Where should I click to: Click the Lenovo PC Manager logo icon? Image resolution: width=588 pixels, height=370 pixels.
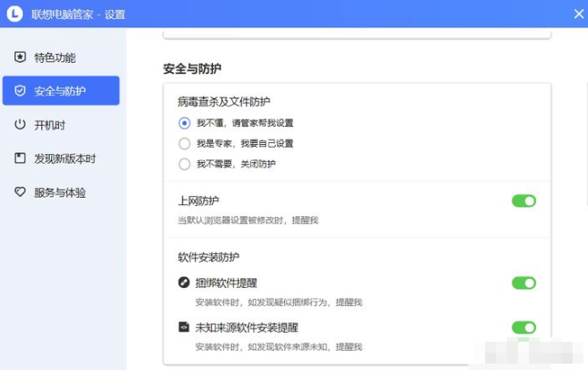point(15,14)
